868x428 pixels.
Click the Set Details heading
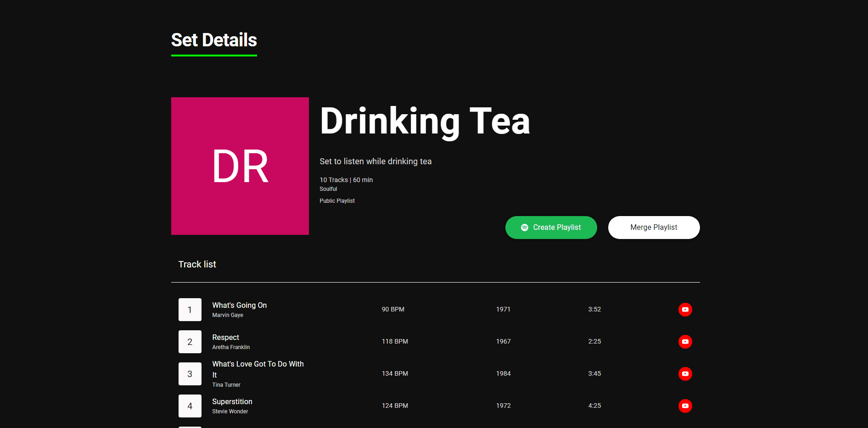(214, 40)
